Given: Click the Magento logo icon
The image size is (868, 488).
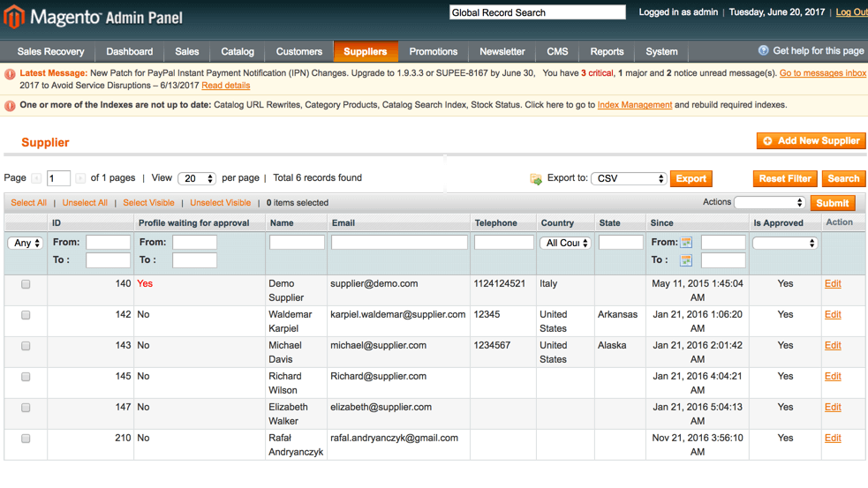Looking at the screenshot, I should tap(14, 17).
